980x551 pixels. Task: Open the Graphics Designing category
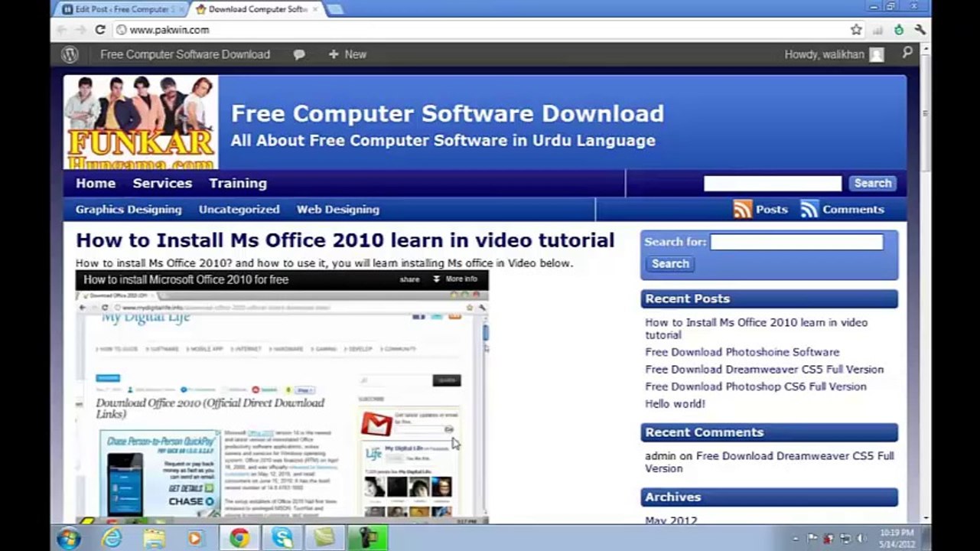(x=129, y=209)
